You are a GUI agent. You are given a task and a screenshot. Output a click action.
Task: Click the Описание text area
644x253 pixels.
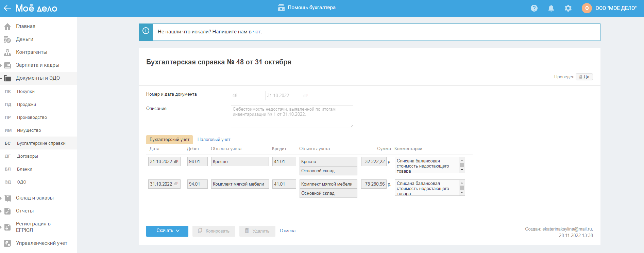click(x=292, y=116)
